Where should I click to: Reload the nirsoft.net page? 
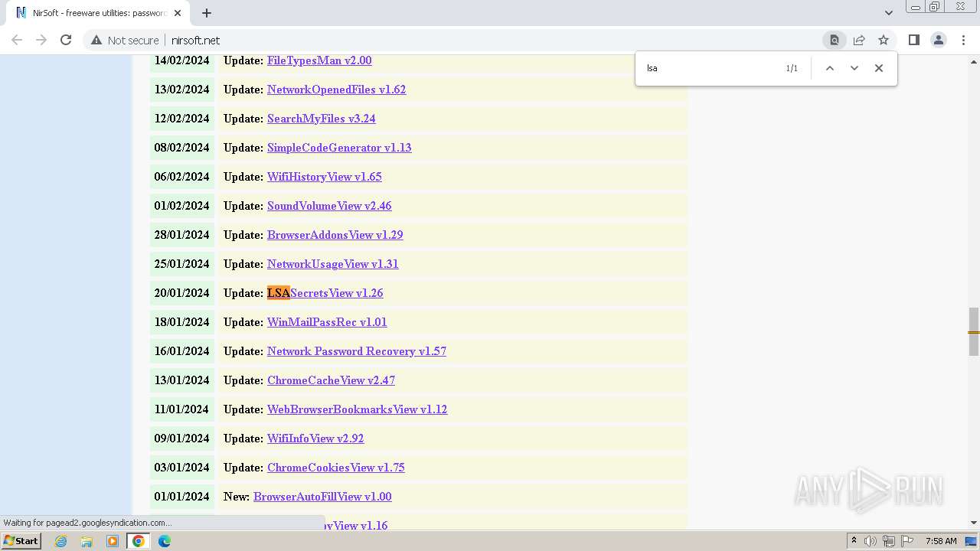[66, 40]
